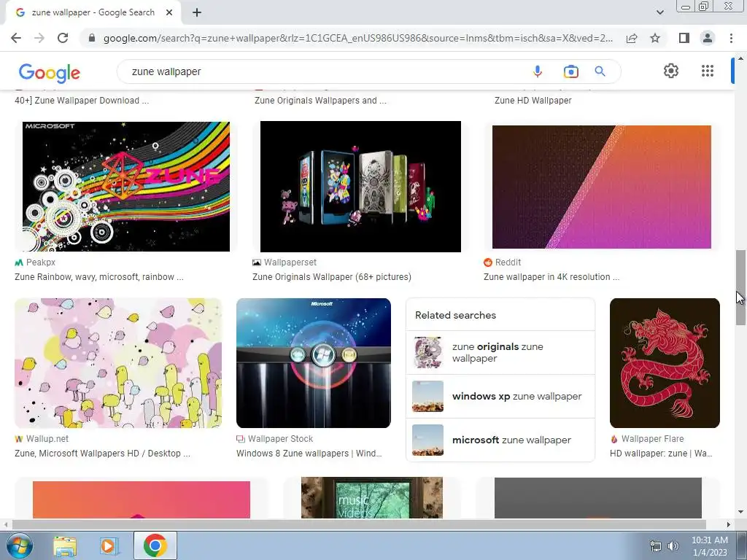
Task: Open the new tab plus button
Action: coord(197,13)
